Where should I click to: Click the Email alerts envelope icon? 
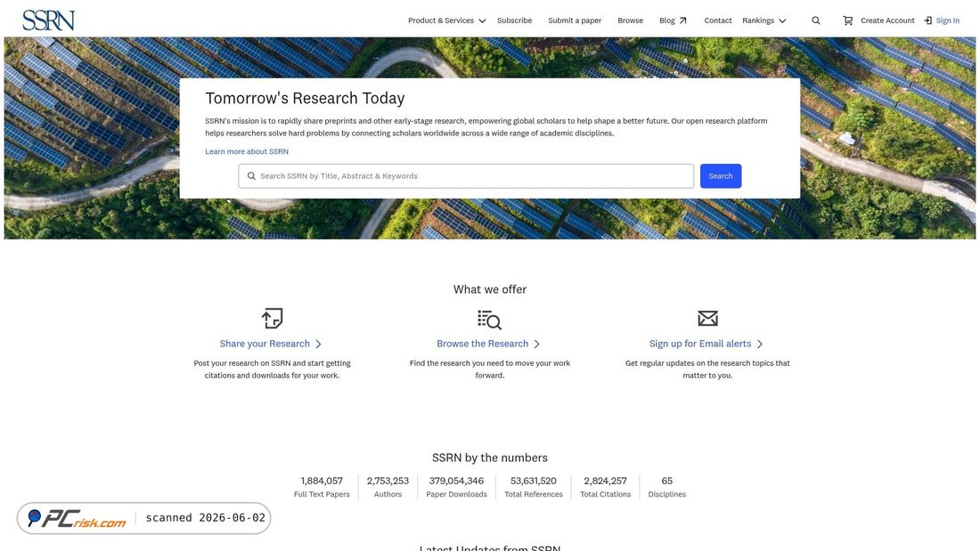[x=707, y=319]
